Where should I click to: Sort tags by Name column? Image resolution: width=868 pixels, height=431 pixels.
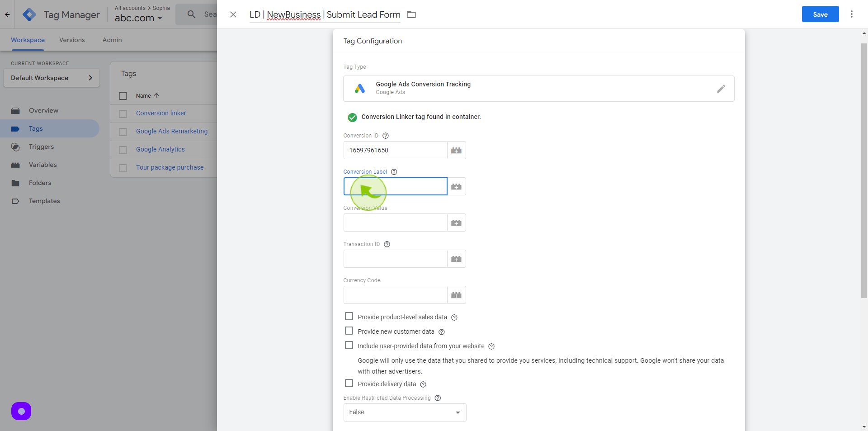(x=147, y=96)
